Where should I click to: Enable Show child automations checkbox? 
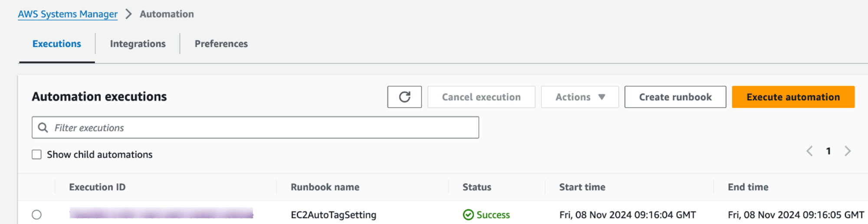click(x=37, y=154)
